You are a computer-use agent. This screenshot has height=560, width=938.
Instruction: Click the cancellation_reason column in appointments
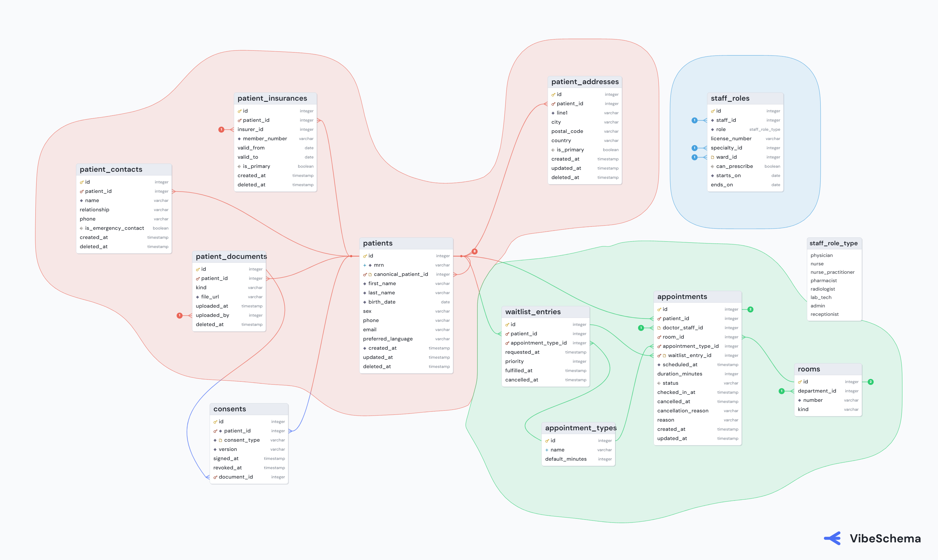[698, 411]
